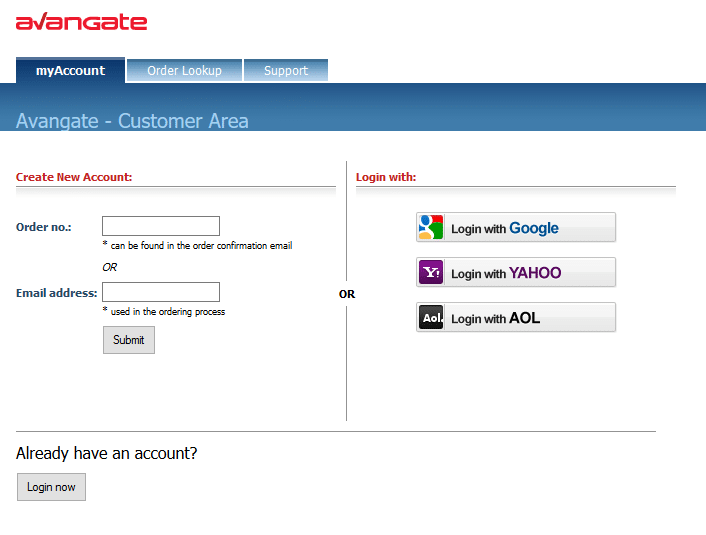Image resolution: width=706 pixels, height=535 pixels.
Task: Click the Avangate logo
Action: click(81, 21)
